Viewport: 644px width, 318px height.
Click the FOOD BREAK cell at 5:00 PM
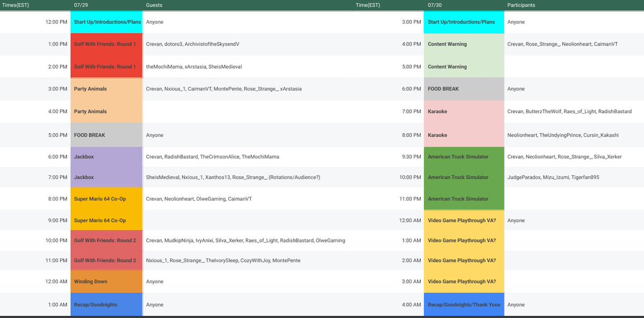point(106,135)
